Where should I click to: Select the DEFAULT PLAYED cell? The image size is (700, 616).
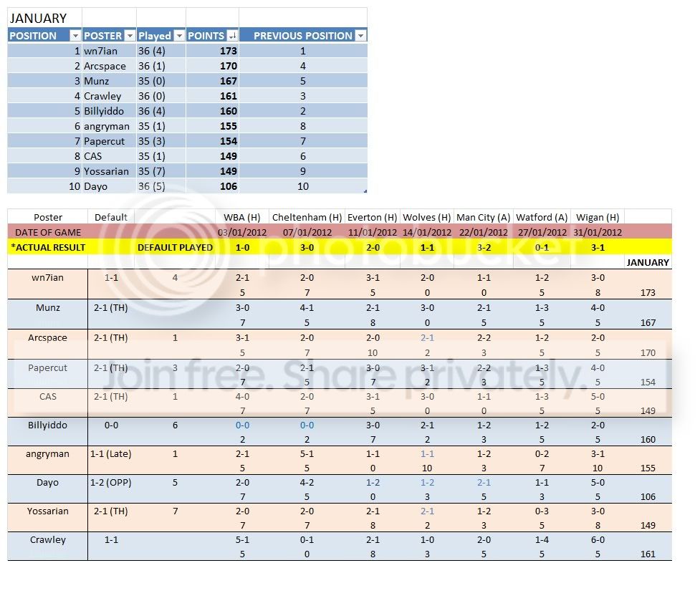pos(175,247)
